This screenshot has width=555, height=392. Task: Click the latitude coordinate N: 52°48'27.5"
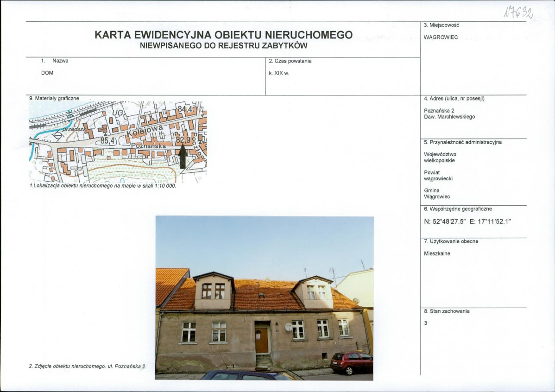445,221
